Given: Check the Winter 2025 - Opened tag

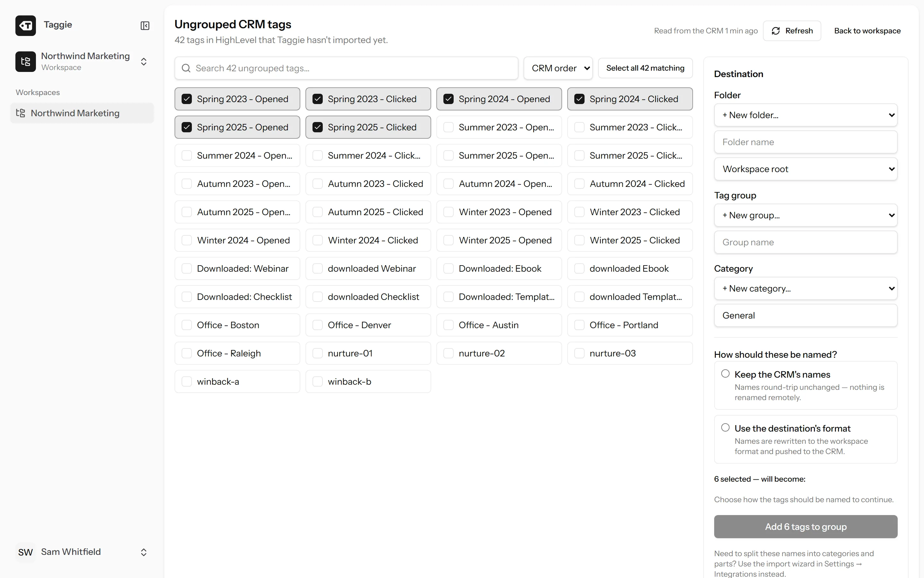Looking at the screenshot, I should [x=448, y=240].
